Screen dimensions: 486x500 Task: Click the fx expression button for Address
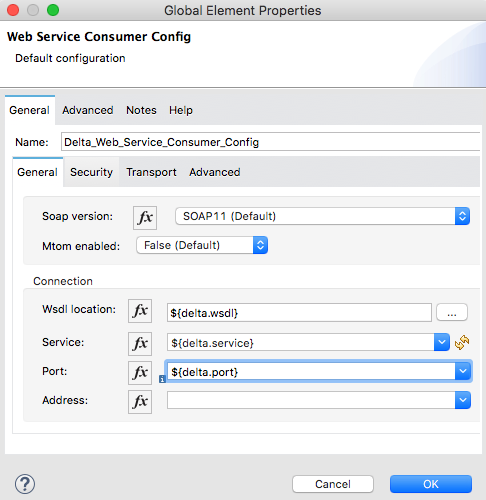point(140,402)
